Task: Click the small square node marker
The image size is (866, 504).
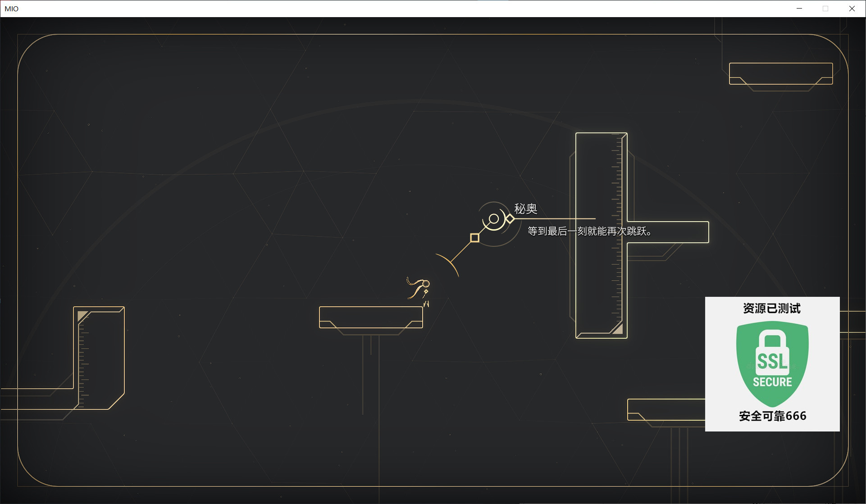Action: coord(474,238)
